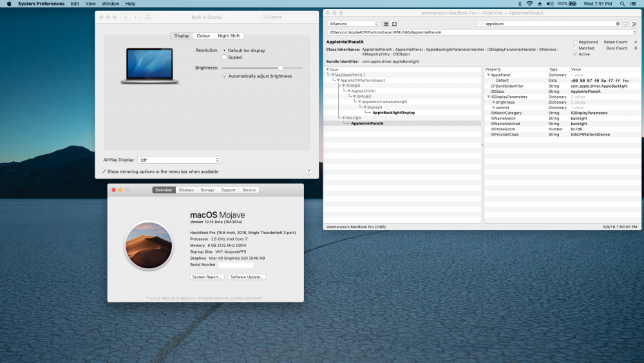Open the System Preferences app menu

(x=41, y=4)
